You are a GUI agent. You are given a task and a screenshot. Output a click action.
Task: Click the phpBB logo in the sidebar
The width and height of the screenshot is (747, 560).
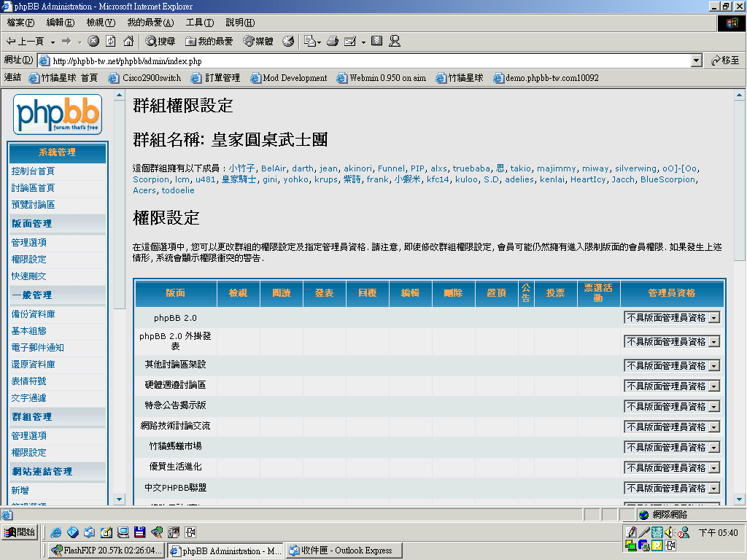(x=57, y=114)
